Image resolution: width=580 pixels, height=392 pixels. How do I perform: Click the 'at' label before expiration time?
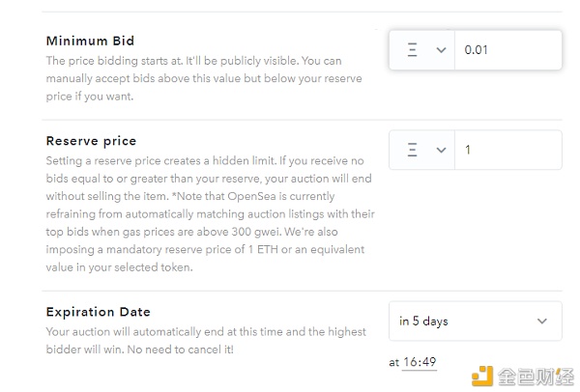click(394, 362)
